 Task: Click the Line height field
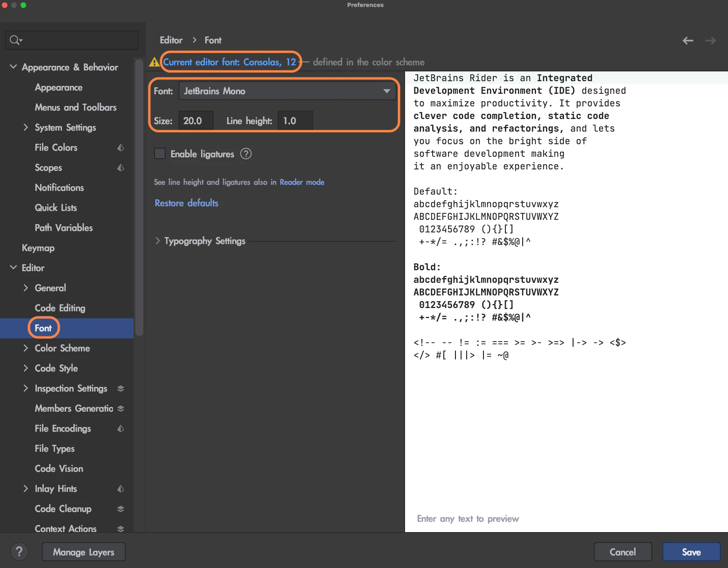click(295, 121)
